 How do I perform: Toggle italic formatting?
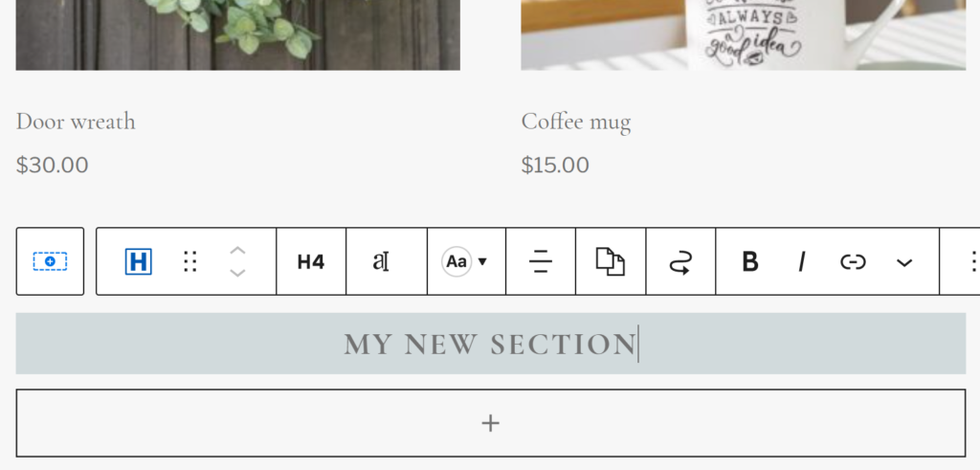pos(801,261)
